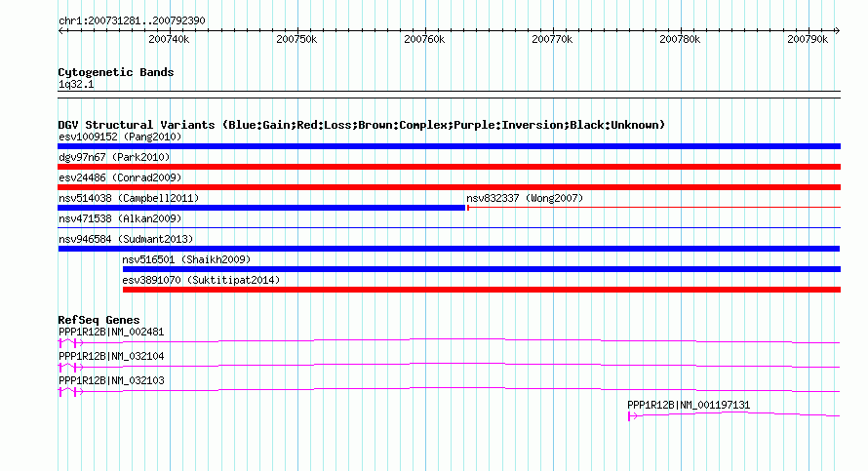The image size is (868, 471).
Task: Open the nsv516501 (Shaikh2009) label
Action: tap(186, 259)
